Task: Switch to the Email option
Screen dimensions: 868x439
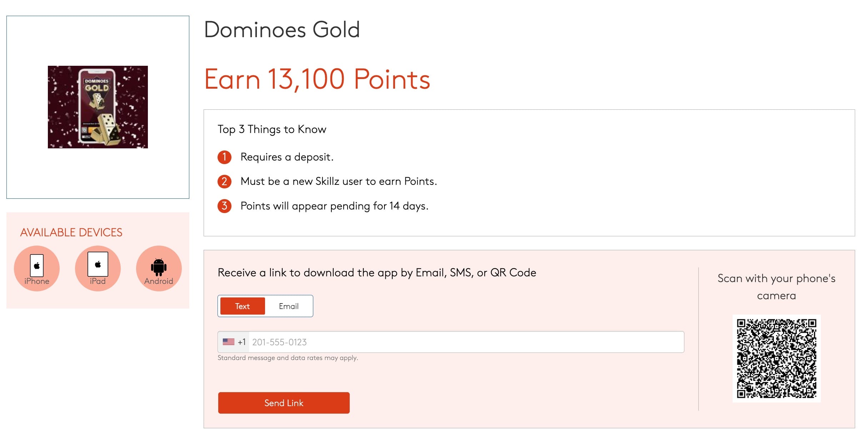Action: (x=289, y=306)
